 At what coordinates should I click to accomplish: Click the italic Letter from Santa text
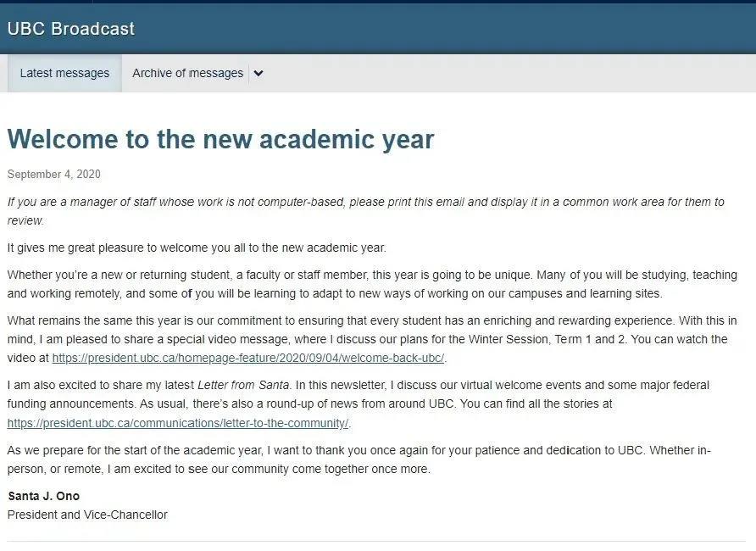click(243, 385)
